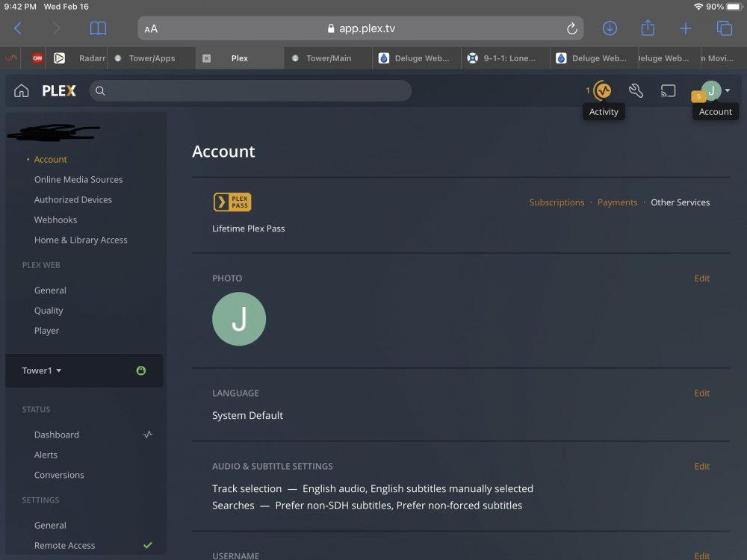Expand the Tower1 server dropdown
The height and width of the screenshot is (560, 747).
coord(41,370)
